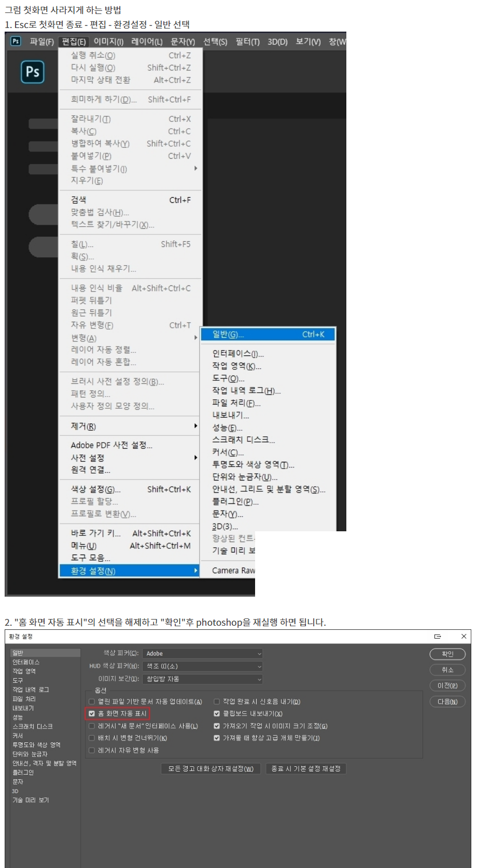477x868 pixels.
Task: Click the 취소 button
Action: (x=447, y=670)
